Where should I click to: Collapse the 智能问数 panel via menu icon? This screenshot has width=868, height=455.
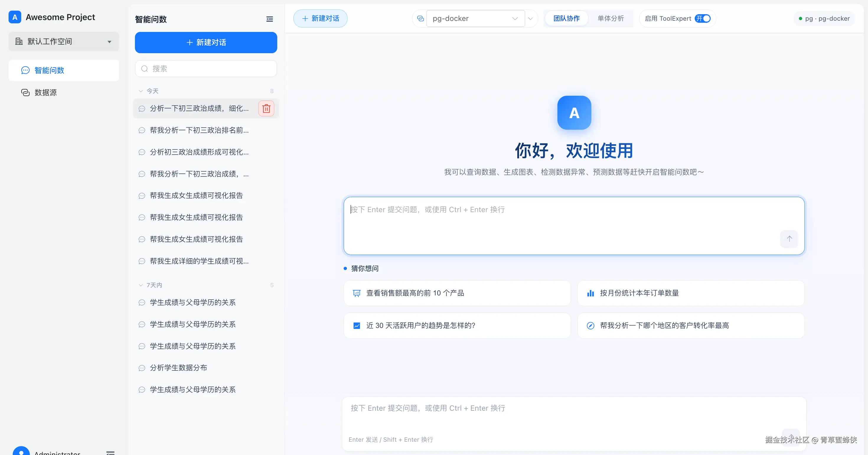click(x=270, y=19)
